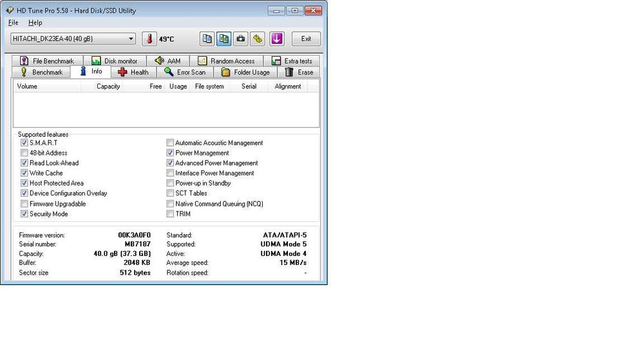Viewport: 644px width, 363px height.
Task: Toggle the TRIM checkbox
Action: tap(170, 214)
